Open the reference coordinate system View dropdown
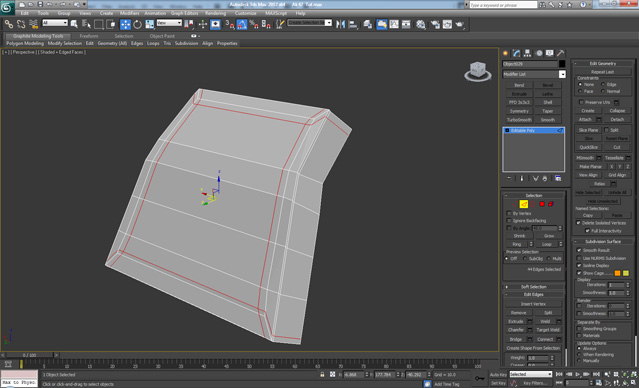639x388 pixels. pyautogui.click(x=169, y=23)
